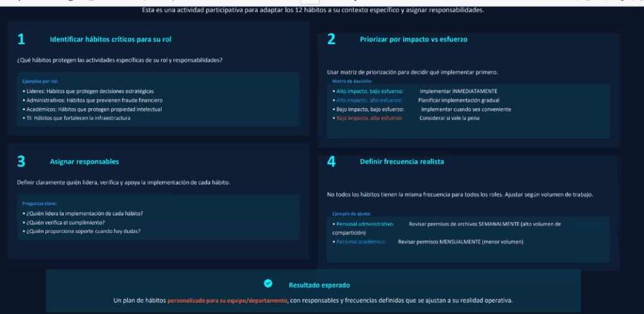Click the large number 4 step marker
The width and height of the screenshot is (644, 314).
[331, 162]
